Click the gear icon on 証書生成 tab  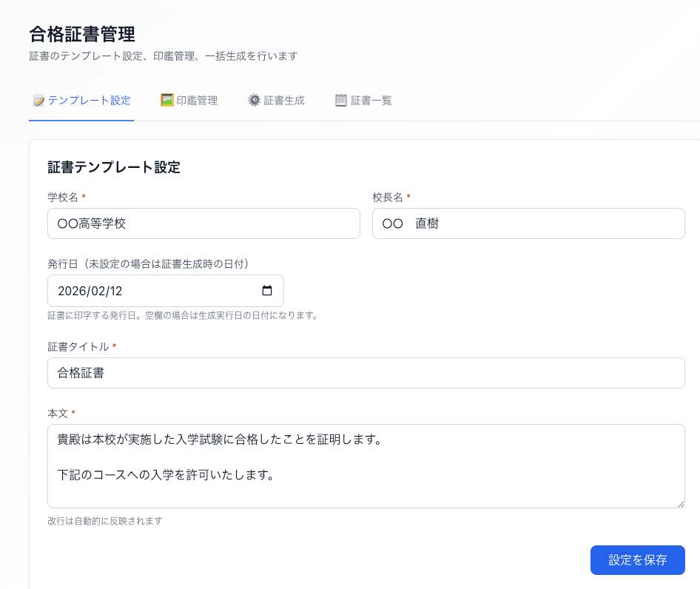(x=253, y=100)
